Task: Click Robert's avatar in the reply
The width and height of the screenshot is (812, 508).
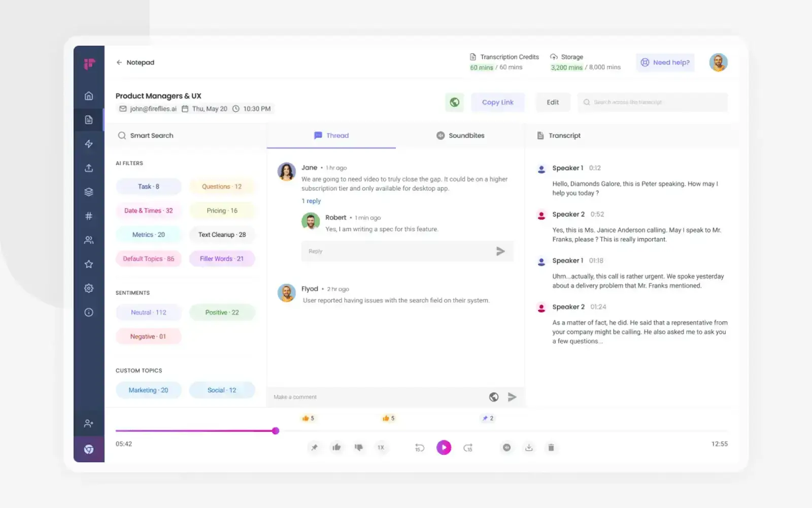Action: (311, 221)
